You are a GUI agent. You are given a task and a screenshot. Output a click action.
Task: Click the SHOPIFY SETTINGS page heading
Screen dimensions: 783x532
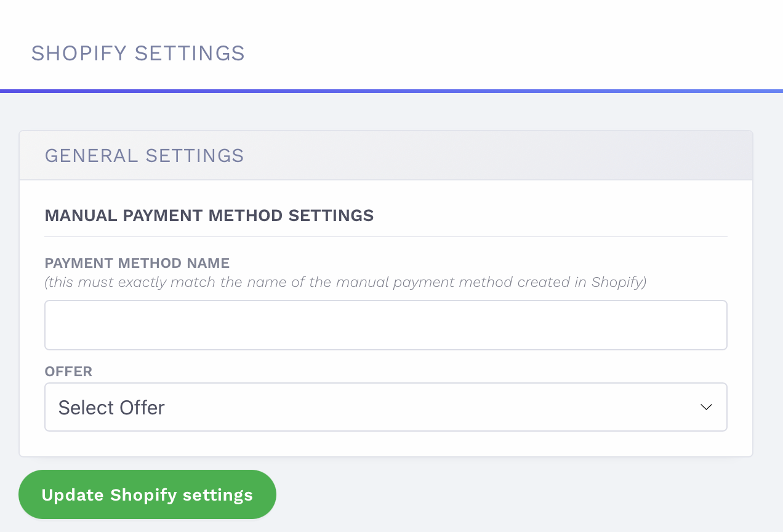click(x=138, y=53)
